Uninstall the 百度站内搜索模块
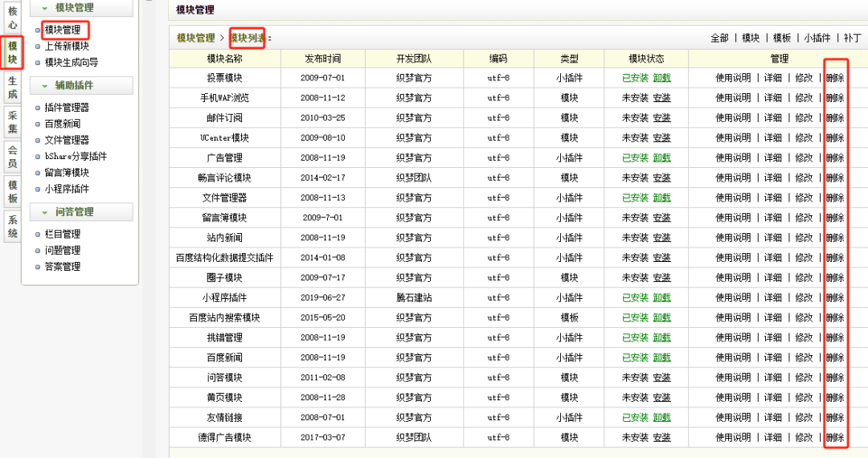This screenshot has height=458, width=868. tap(662, 317)
